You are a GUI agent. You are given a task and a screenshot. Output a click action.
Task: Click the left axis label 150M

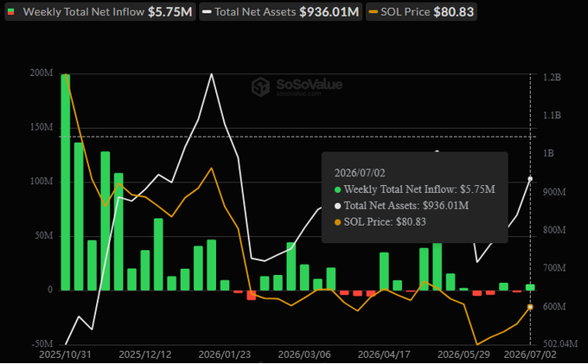click(x=42, y=127)
